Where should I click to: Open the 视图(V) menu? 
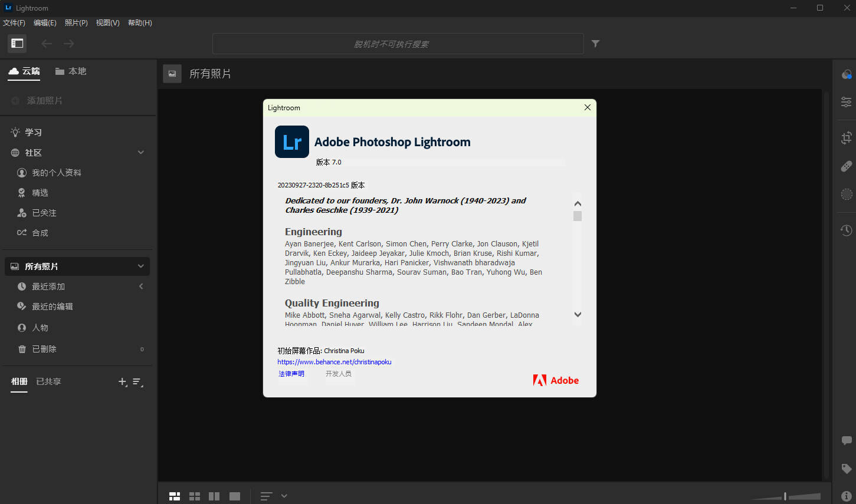point(107,23)
